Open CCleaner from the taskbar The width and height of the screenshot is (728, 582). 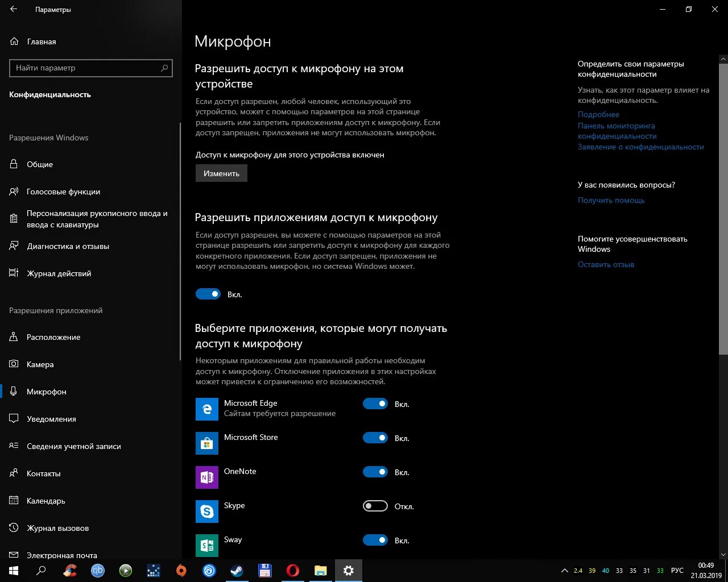point(70,571)
